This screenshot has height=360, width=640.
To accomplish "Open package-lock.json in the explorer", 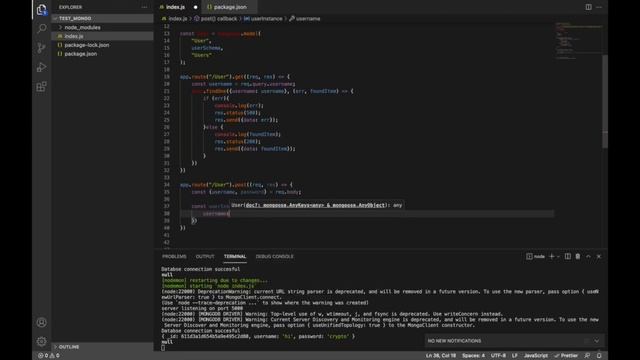I will [x=102, y=45].
